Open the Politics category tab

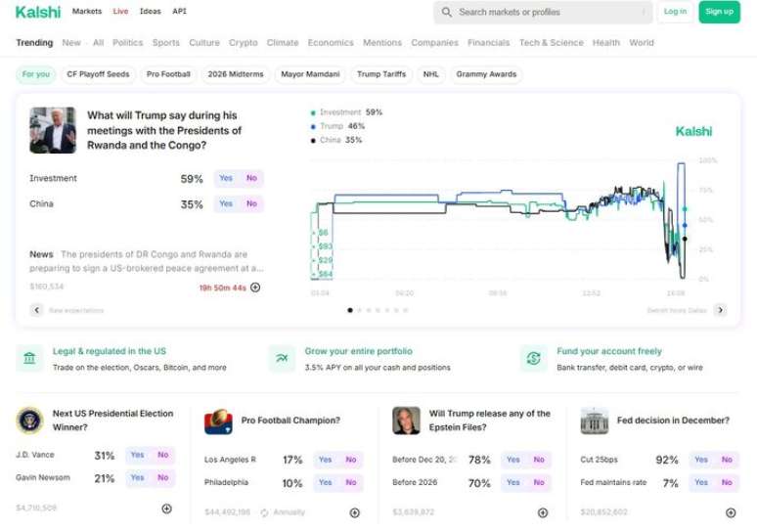pyautogui.click(x=127, y=43)
